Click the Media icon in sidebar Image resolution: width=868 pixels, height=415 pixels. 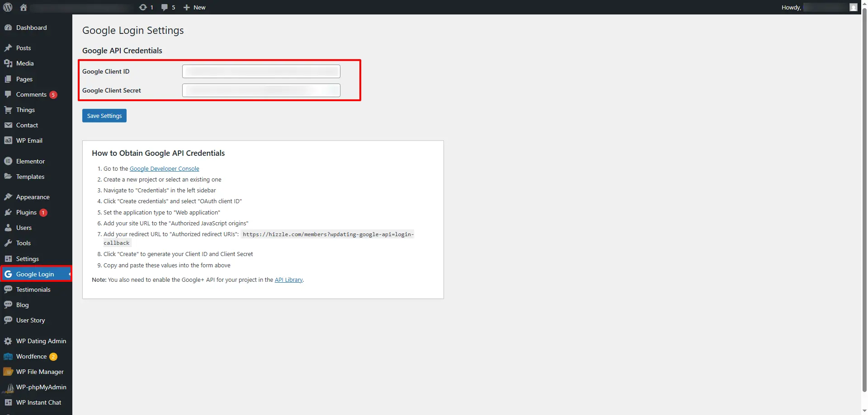pos(8,63)
